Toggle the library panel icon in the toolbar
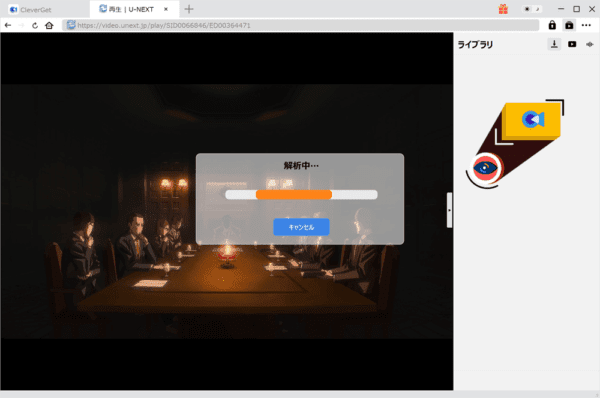 [x=569, y=25]
